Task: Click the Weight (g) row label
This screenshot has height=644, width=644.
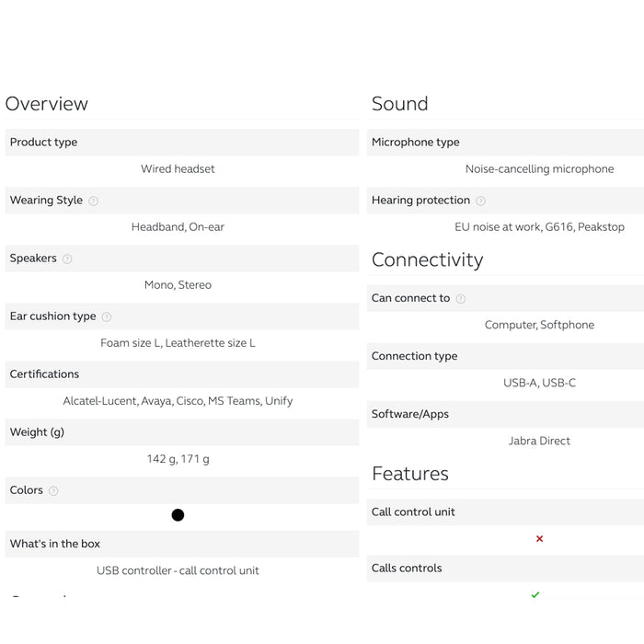Action: click(x=37, y=432)
